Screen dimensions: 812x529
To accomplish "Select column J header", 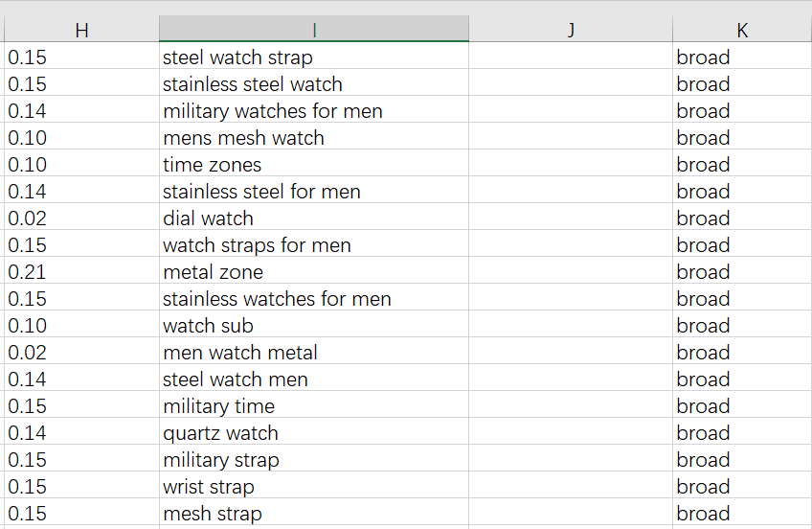I will point(571,29).
